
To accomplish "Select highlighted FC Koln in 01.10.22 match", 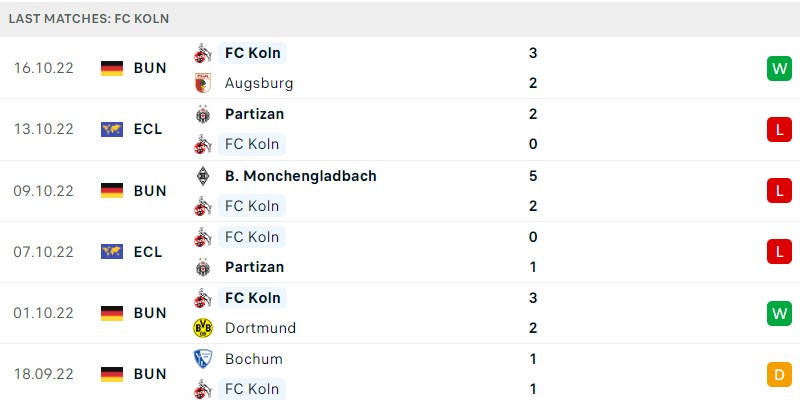I will tap(253, 298).
